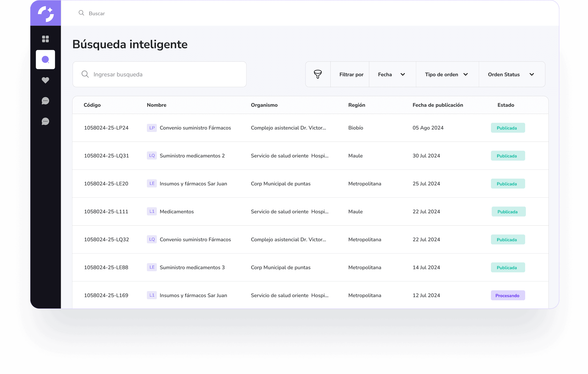Sort by Código column header

(x=92, y=105)
